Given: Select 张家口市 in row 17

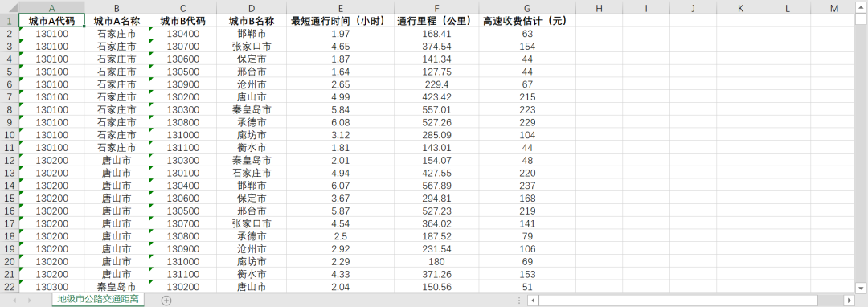Looking at the screenshot, I should coord(252,223).
